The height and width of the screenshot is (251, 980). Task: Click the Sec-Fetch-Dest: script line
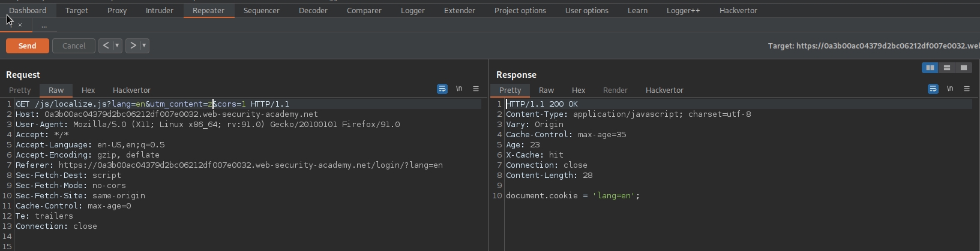pos(68,175)
